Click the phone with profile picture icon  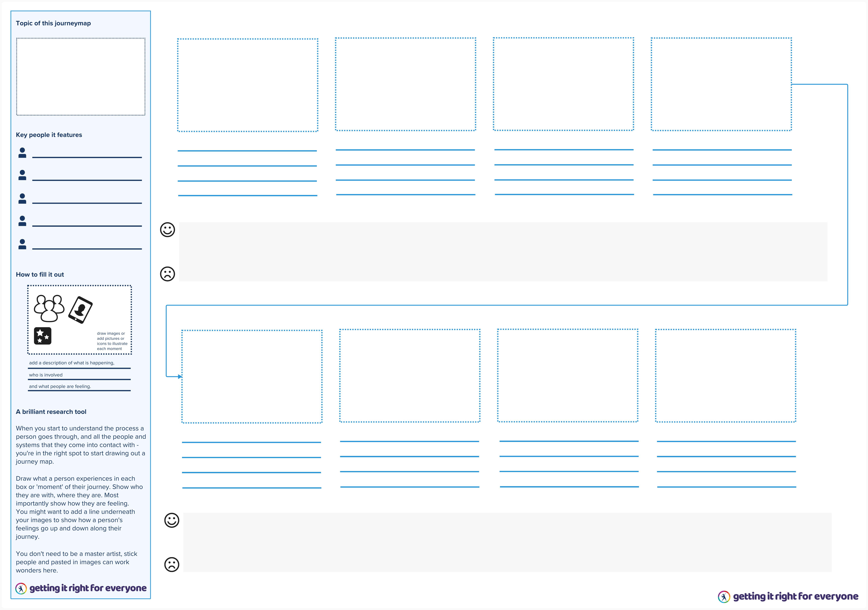click(81, 310)
